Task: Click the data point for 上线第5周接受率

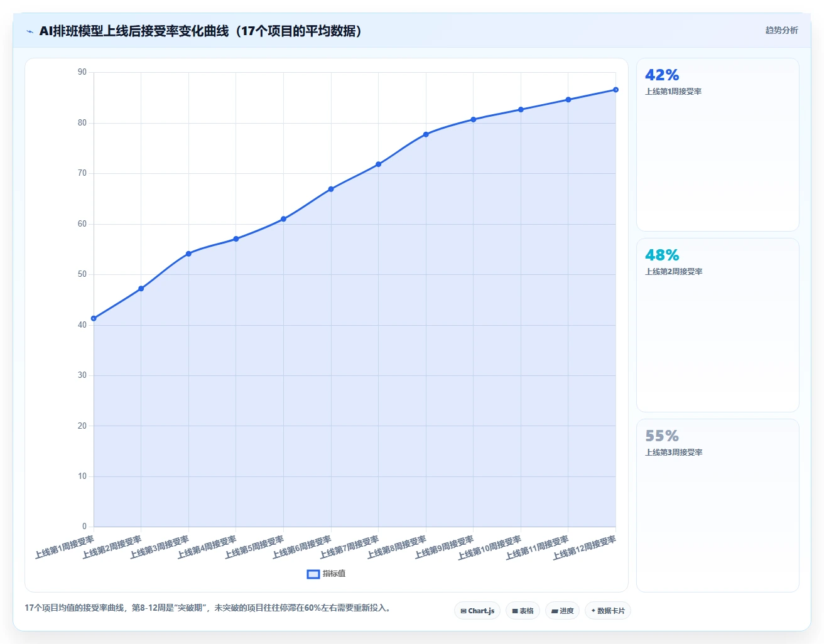Action: (283, 219)
